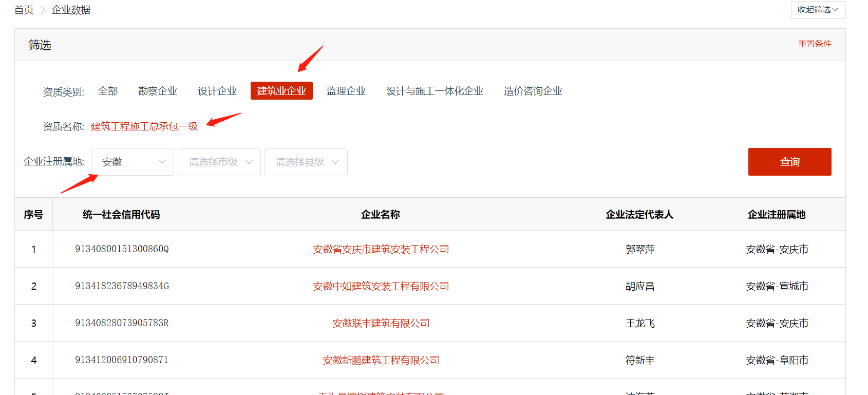This screenshot has width=868, height=395.
Task: Click 建筑工程施工总承包一级 qualification name
Action: click(144, 126)
